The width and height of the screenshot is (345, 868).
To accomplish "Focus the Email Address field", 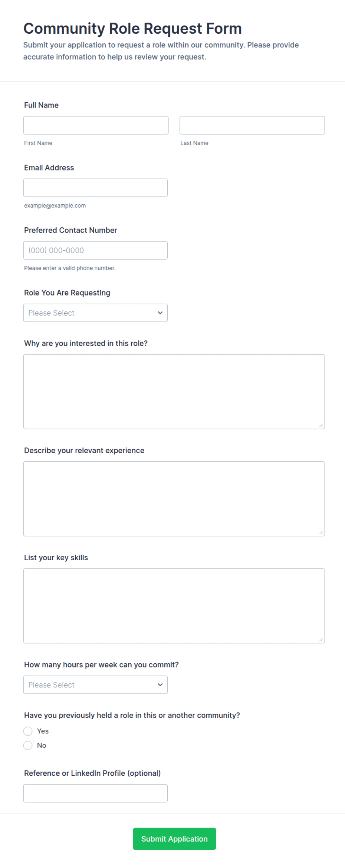I will coord(95,188).
